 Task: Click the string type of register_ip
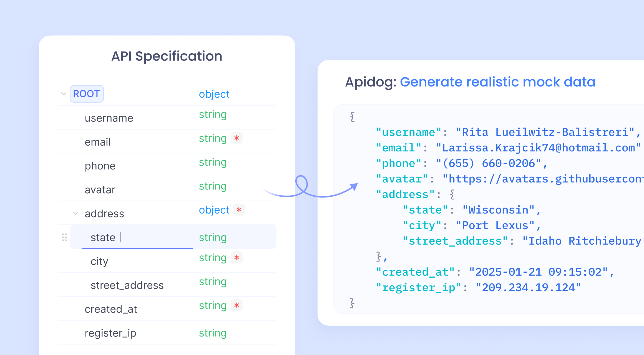coord(213,333)
